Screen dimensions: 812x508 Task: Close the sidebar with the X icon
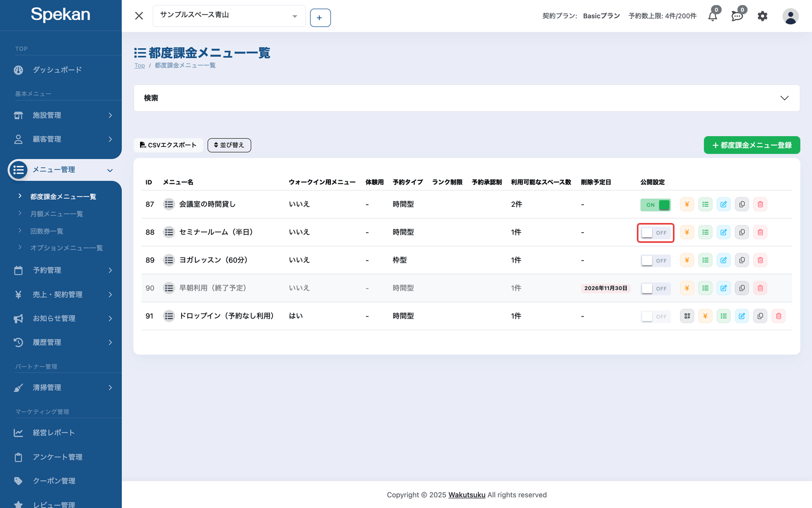139,16
